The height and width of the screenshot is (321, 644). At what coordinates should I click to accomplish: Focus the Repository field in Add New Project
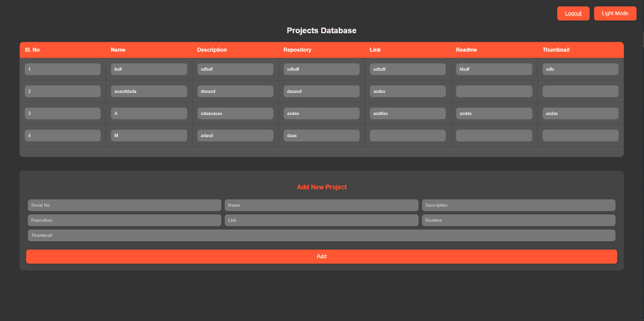pyautogui.click(x=124, y=220)
